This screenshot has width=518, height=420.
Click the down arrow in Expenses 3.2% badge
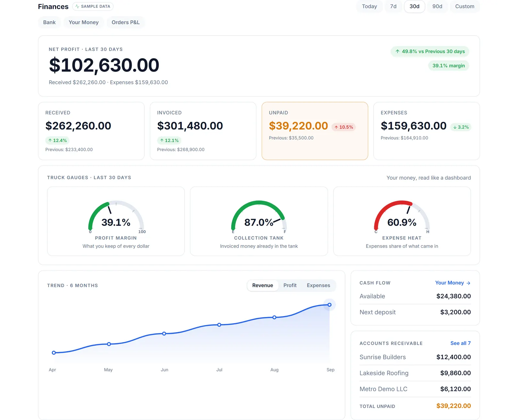(455, 127)
